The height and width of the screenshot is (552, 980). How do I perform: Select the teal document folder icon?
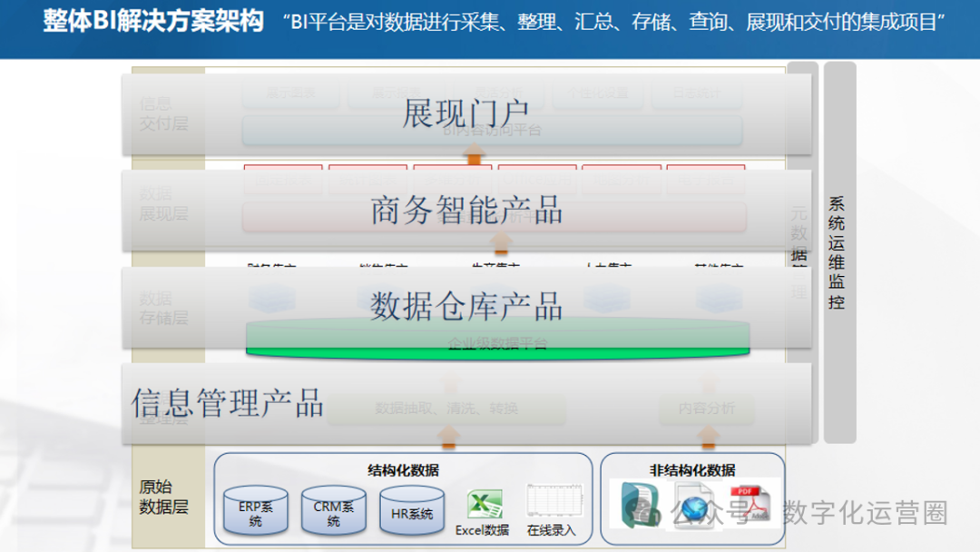tap(640, 505)
